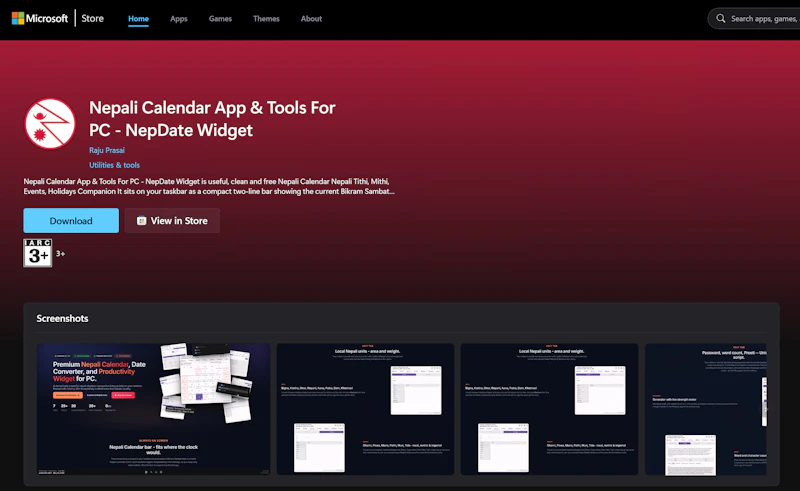This screenshot has height=491, width=800.
Task: Click the app title Nepali Calendar App
Action: coord(212,118)
